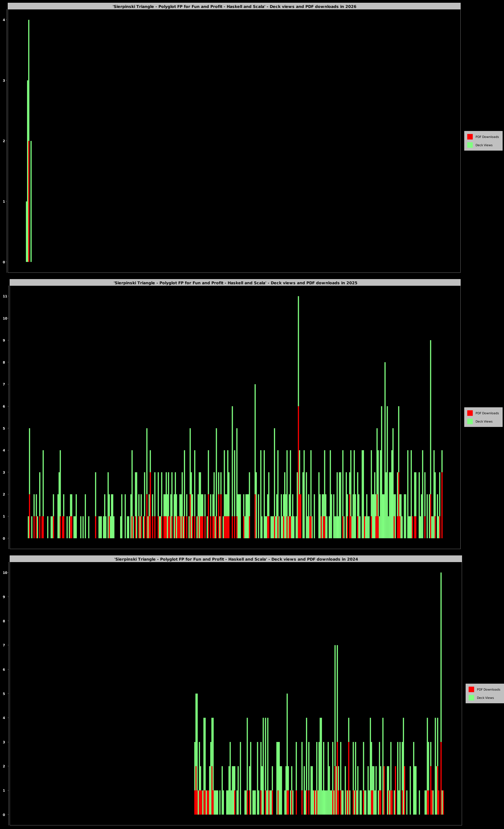The image size is (504, 829).
Task: Click the green Deck Views swatch in 2024 legend
Action: click(471, 697)
